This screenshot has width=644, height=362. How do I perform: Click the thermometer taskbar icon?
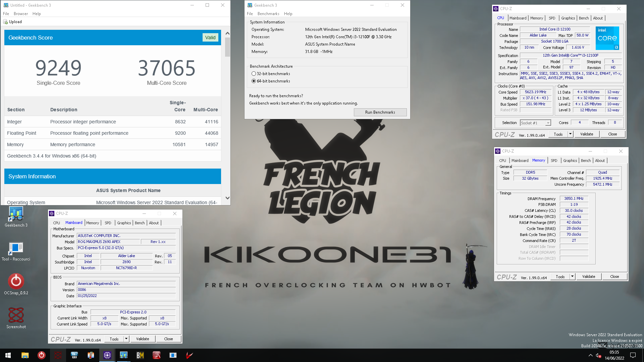[91, 355]
